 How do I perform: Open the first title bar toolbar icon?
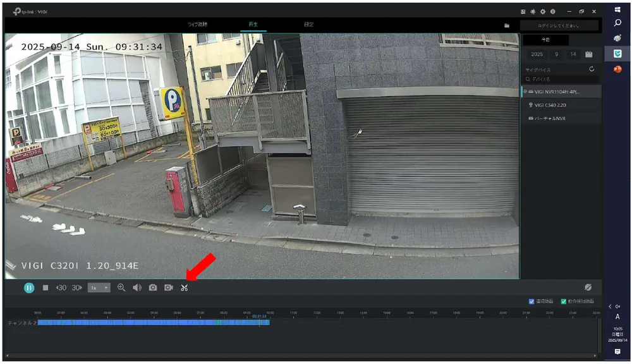[523, 11]
